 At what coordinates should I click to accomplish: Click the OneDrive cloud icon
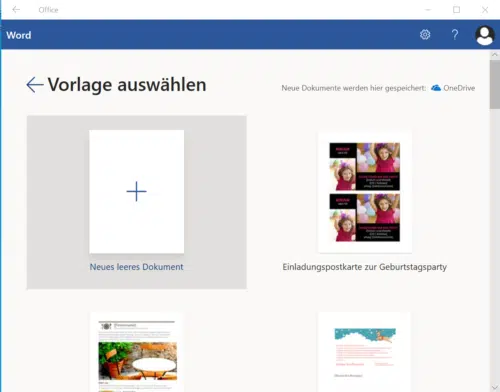tap(436, 88)
